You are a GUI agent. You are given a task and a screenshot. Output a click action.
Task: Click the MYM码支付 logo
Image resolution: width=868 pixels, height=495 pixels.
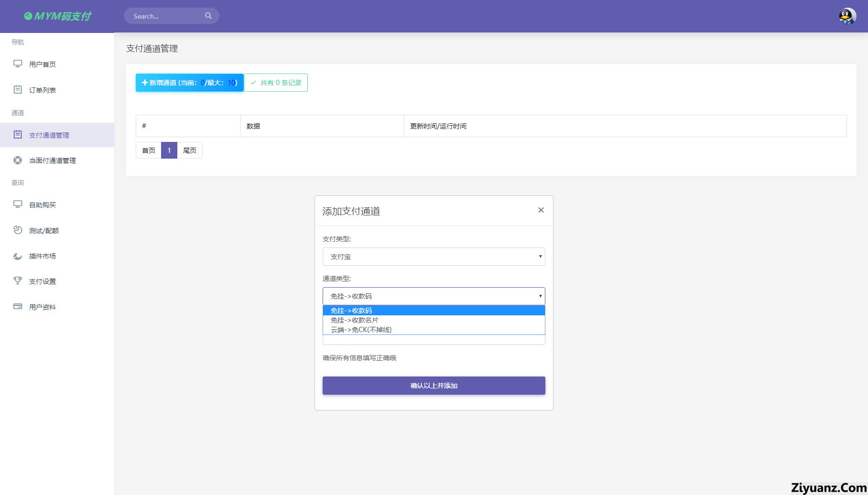57,16
